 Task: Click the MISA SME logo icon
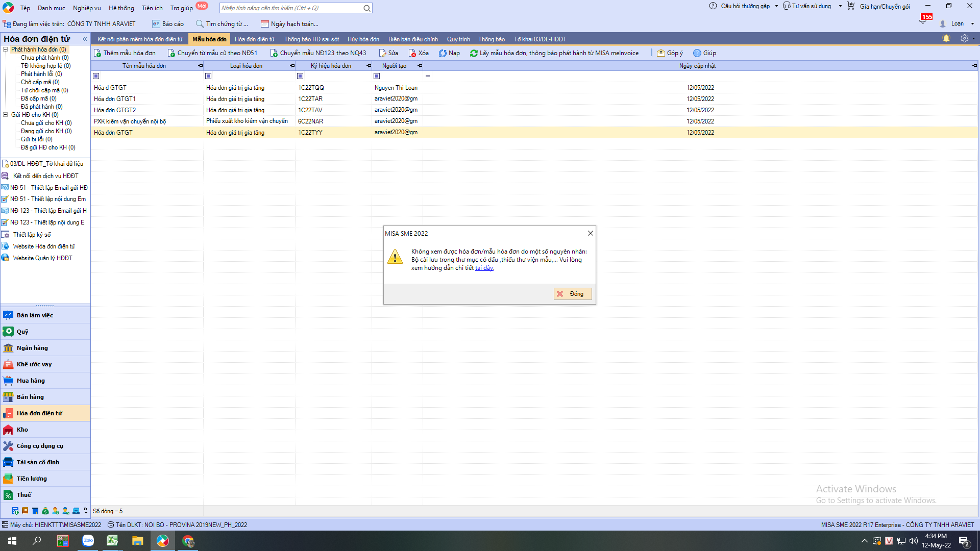coord(8,8)
